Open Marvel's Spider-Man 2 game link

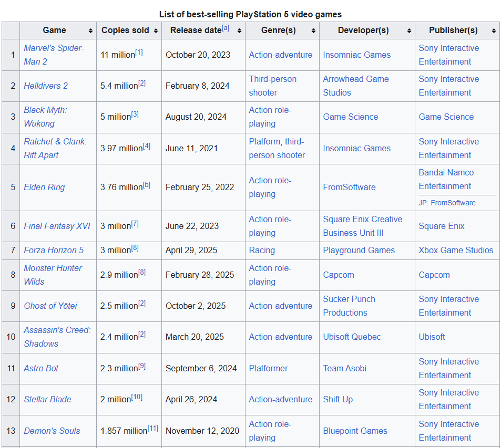54,55
